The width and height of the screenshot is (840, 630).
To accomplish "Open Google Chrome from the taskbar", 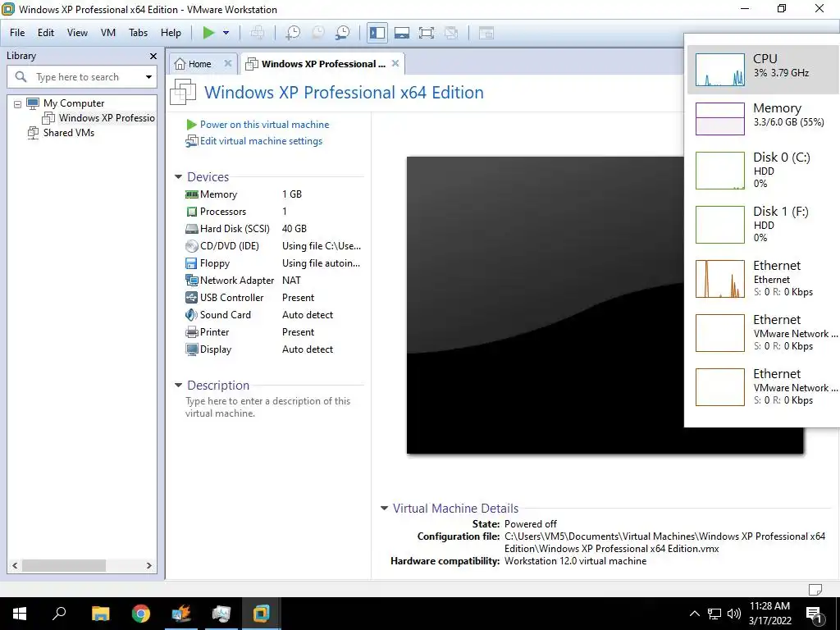I will (x=141, y=614).
